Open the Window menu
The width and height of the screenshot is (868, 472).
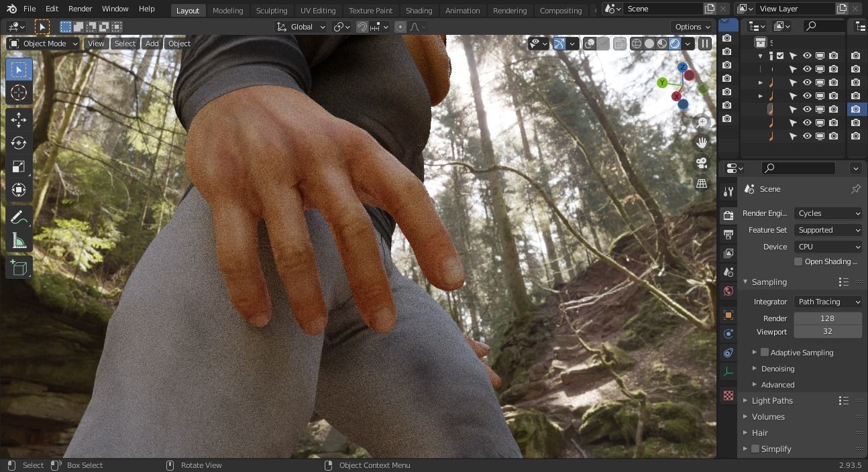[x=115, y=9]
